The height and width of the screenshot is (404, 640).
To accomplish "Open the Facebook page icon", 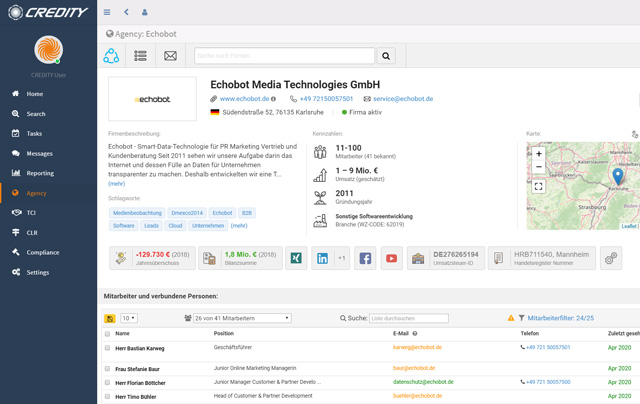I will pos(365,258).
